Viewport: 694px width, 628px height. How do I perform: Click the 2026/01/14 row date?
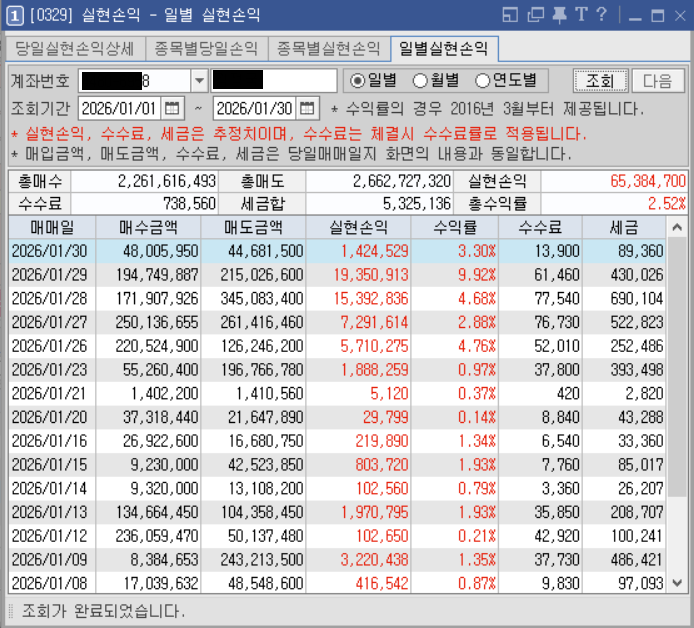[x=50, y=489]
